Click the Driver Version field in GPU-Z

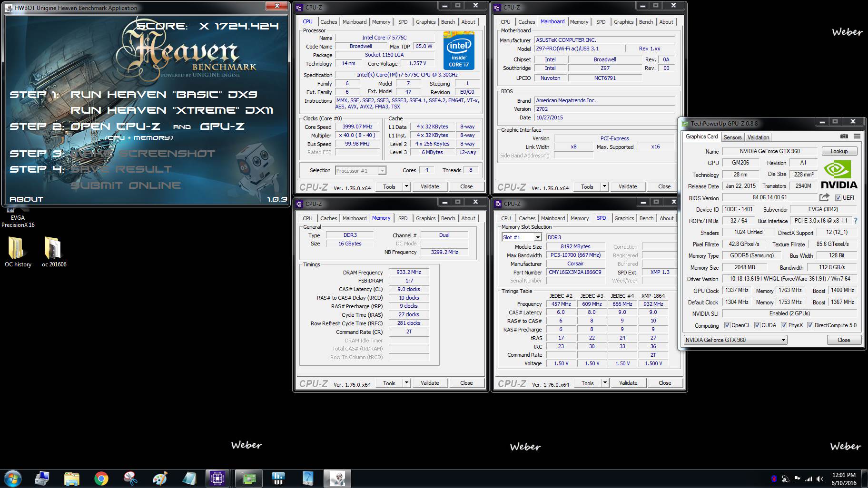[790, 279]
